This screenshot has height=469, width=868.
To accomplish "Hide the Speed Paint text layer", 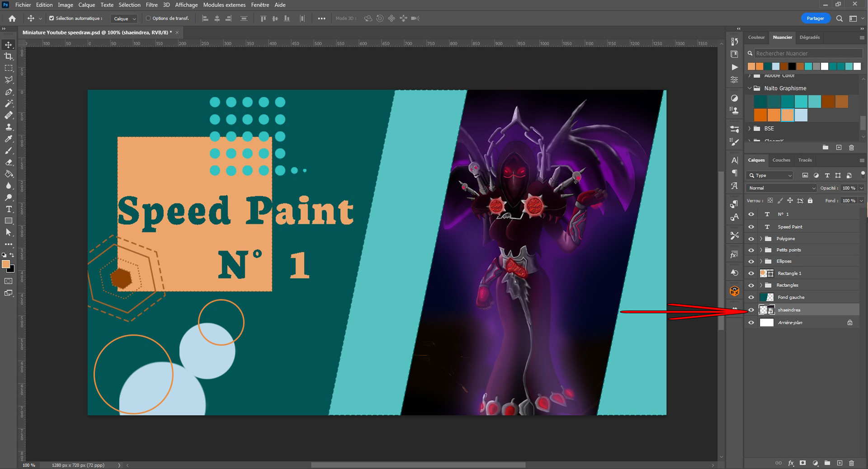I will tap(751, 227).
